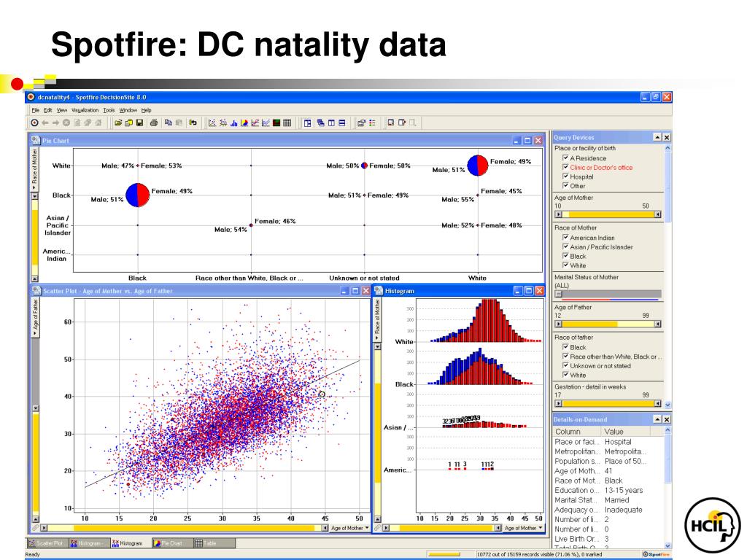Click the new heat map toolbar icon
Image resolution: width=747 pixels, height=560 pixels.
[276, 122]
